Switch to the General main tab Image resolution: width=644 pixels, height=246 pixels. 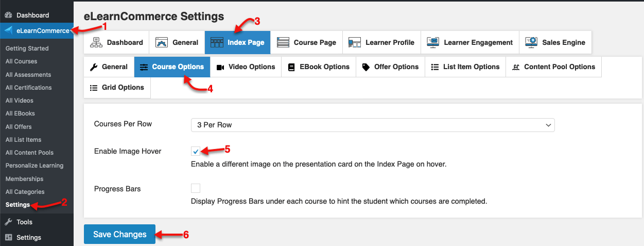pos(177,42)
